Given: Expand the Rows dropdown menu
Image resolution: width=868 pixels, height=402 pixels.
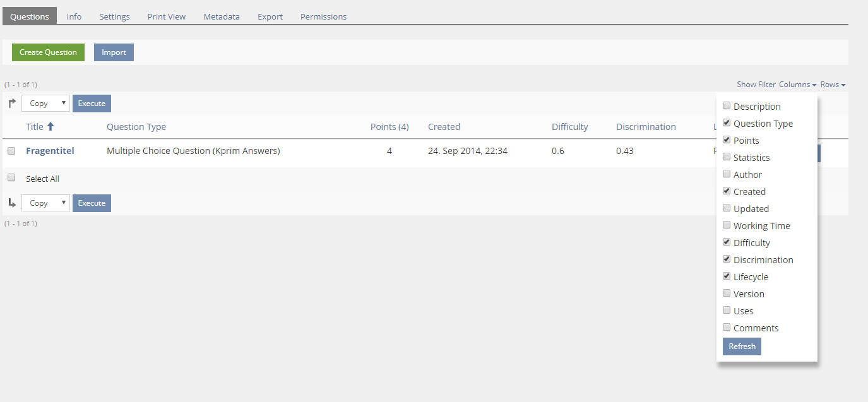Looking at the screenshot, I should tap(833, 85).
